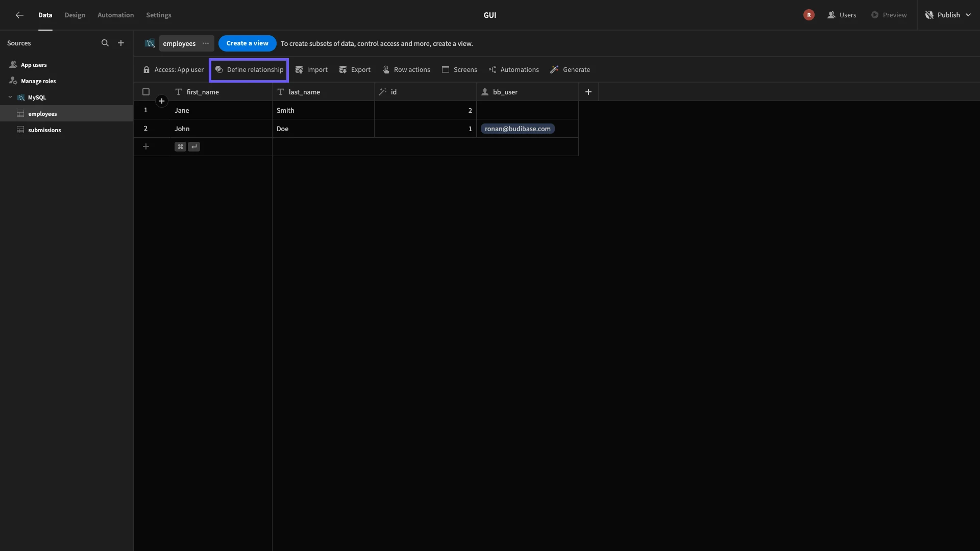Select row number 1
The image size is (980, 551).
click(145, 110)
